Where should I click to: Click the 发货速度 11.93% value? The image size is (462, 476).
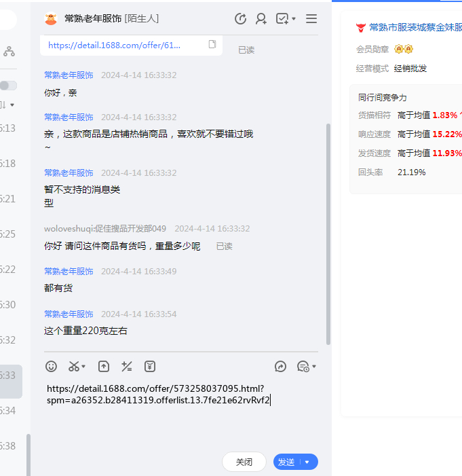click(447, 153)
